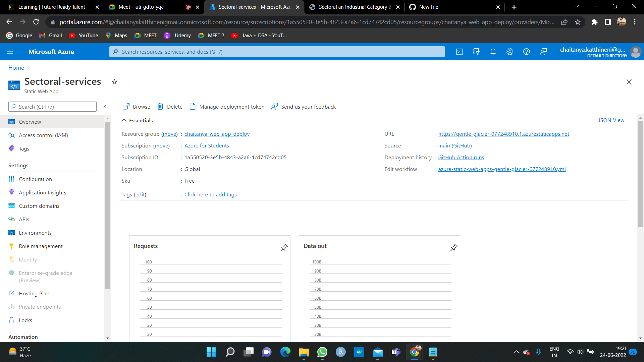Select Overview in the resource menu
Image resolution: width=644 pixels, height=362 pixels.
[x=52, y=122]
